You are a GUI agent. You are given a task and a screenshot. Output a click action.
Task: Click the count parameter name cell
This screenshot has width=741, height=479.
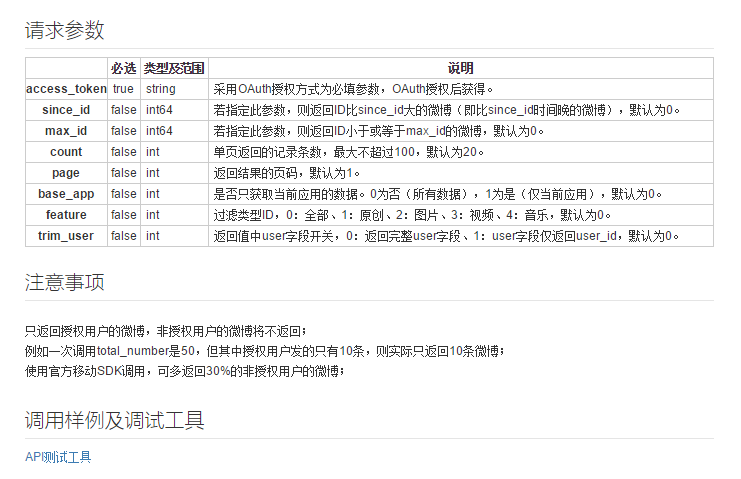point(66,152)
